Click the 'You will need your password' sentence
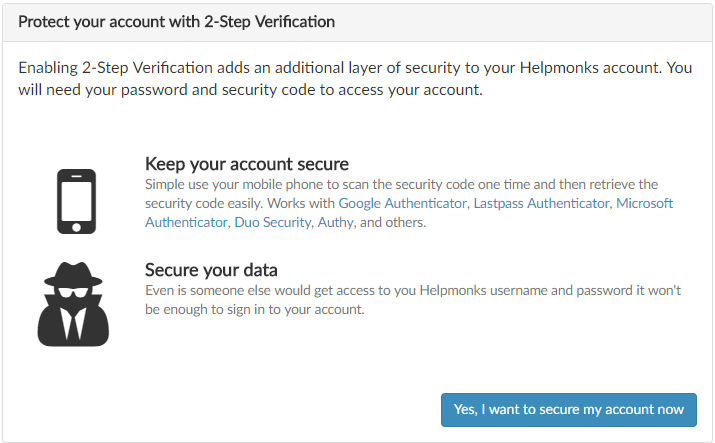Image resolution: width=715 pixels, height=443 pixels. (x=250, y=89)
